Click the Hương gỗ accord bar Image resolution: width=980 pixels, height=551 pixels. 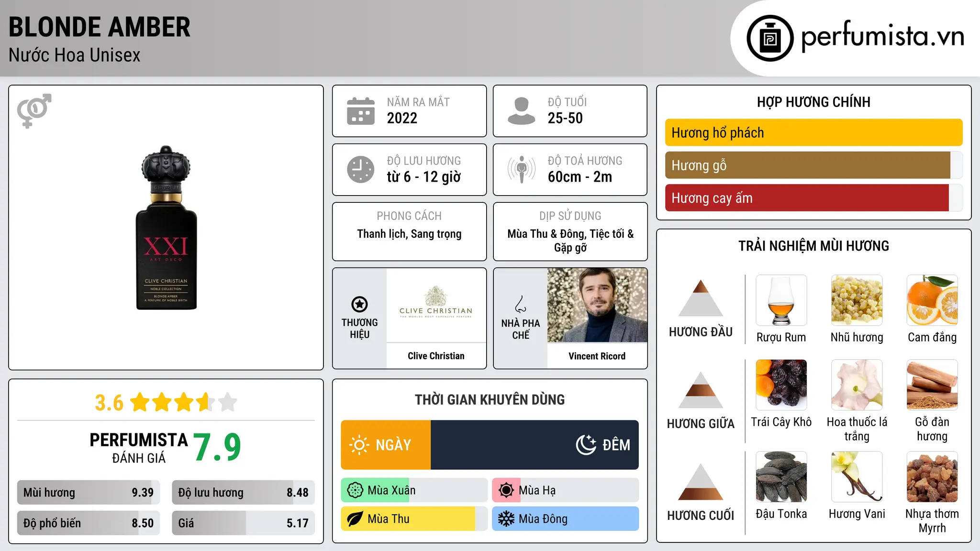tap(813, 165)
